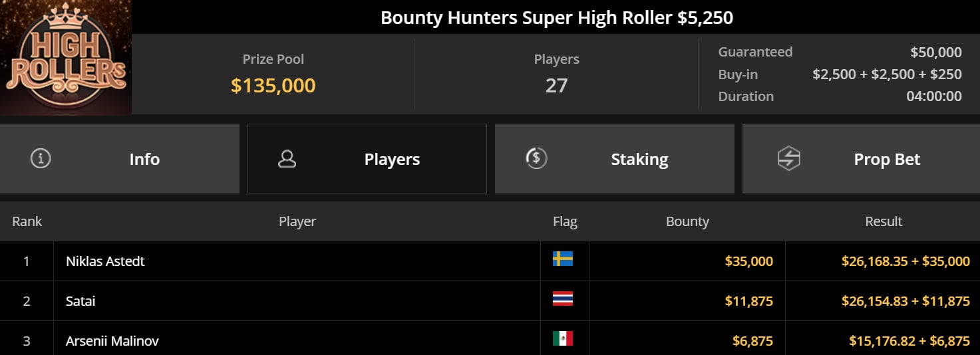Open the Prop Bet tab
This screenshot has height=355, width=980.
pyautogui.click(x=887, y=160)
